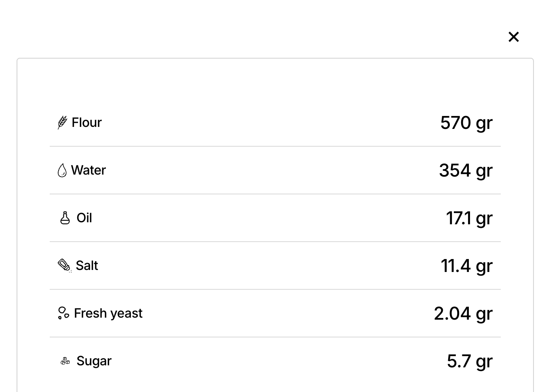Select the Sugar label
Viewport: 544px width, 392px height.
(x=94, y=361)
